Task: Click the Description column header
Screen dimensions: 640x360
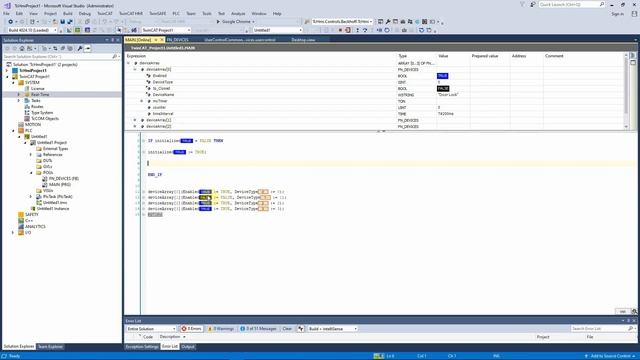Action: 169,337
